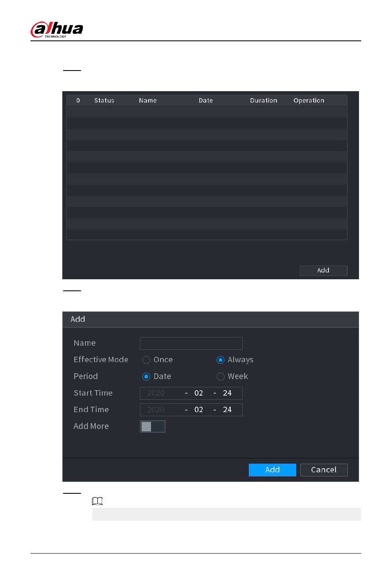Viewport: 392px width, 561px height.
Task: Choose Date as the period
Action: (x=146, y=377)
